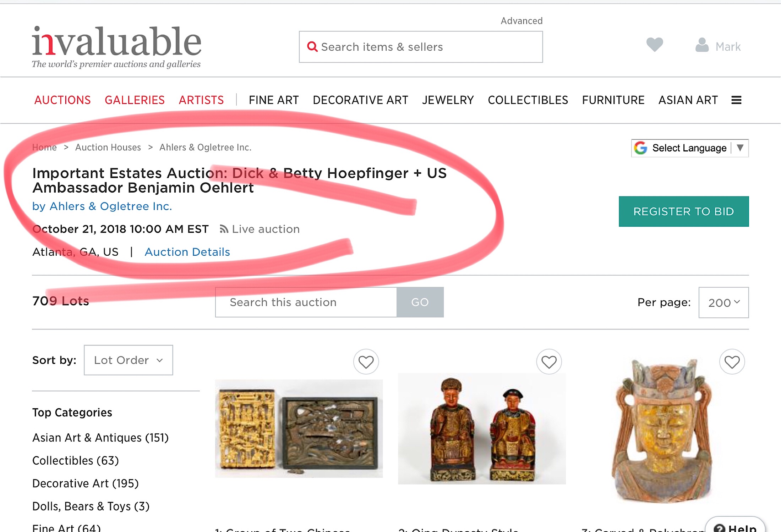781x532 pixels.
Task: Open the hamburger menu for more categories
Action: [736, 100]
